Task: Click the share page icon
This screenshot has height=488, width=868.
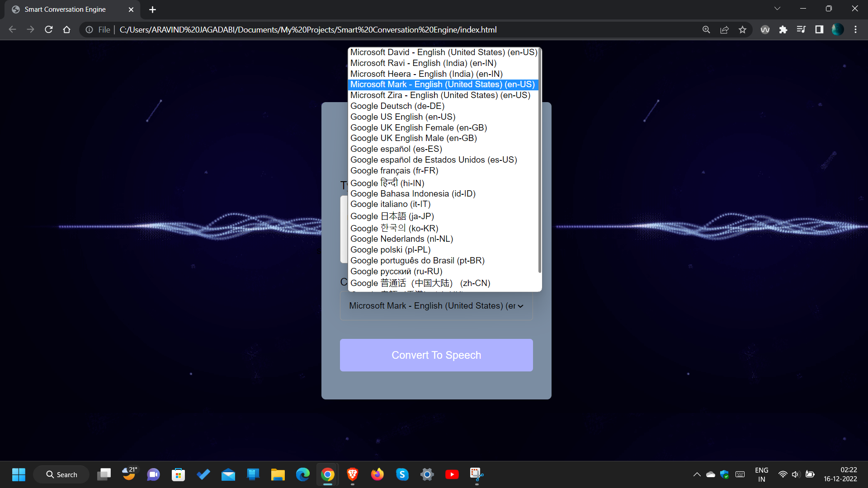Action: point(724,30)
